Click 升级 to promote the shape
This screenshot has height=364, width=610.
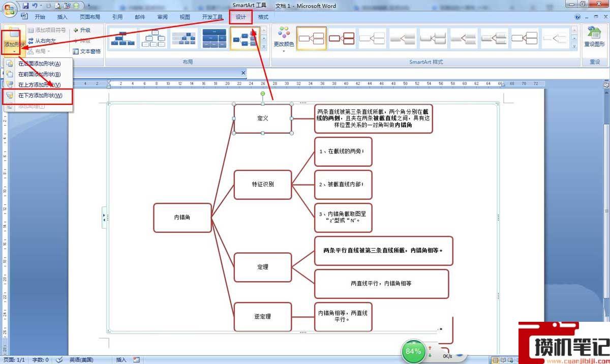(81, 30)
